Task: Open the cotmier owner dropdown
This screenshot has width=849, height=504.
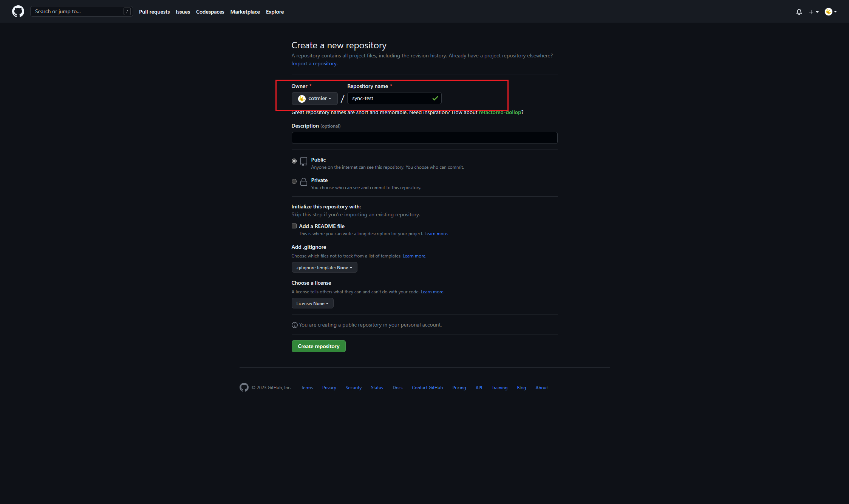Action: pos(314,99)
